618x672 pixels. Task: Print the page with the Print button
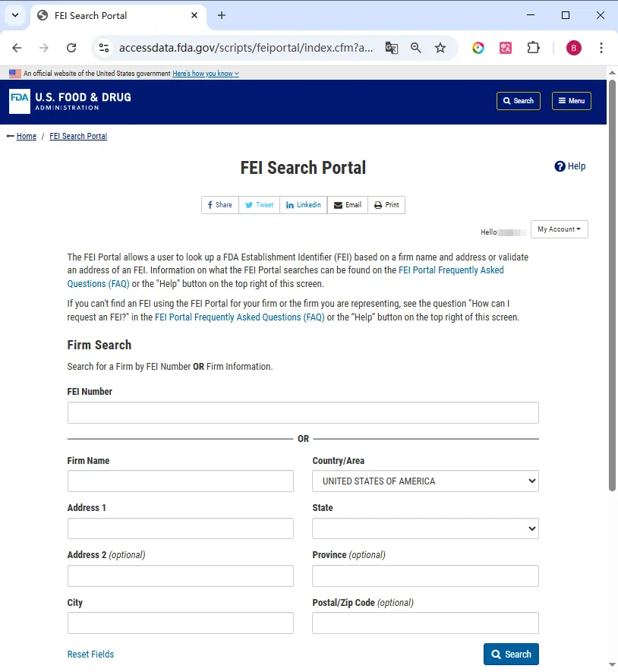pos(386,205)
